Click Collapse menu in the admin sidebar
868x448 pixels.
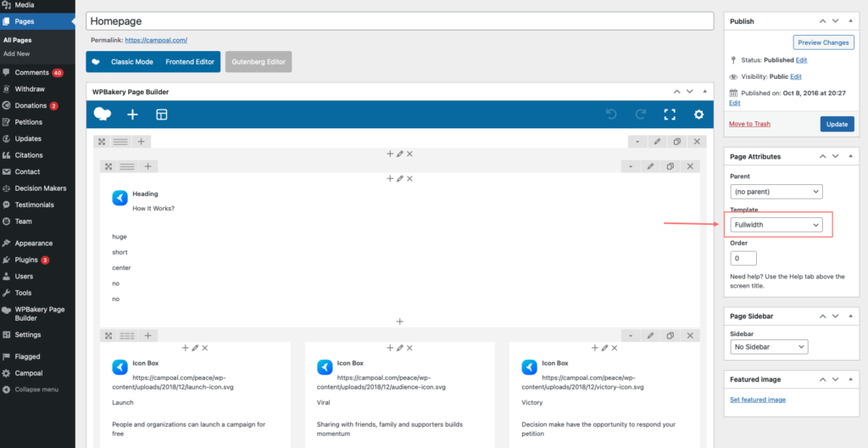click(37, 389)
